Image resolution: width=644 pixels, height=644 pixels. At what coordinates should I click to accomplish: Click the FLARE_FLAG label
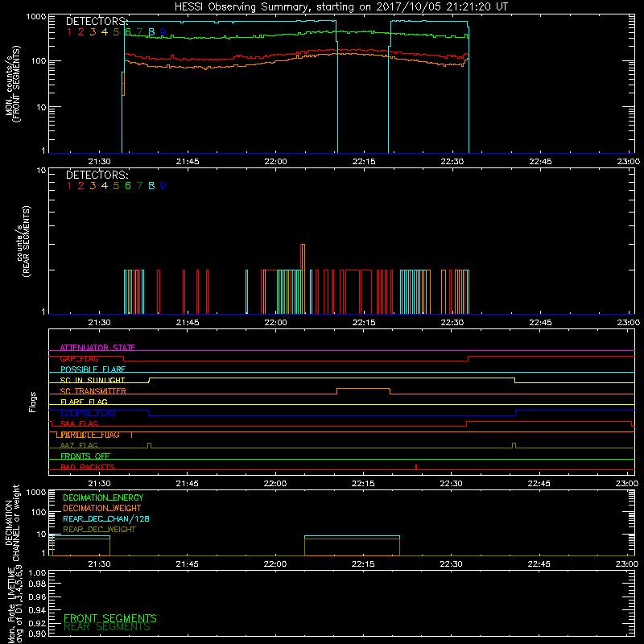(84, 402)
